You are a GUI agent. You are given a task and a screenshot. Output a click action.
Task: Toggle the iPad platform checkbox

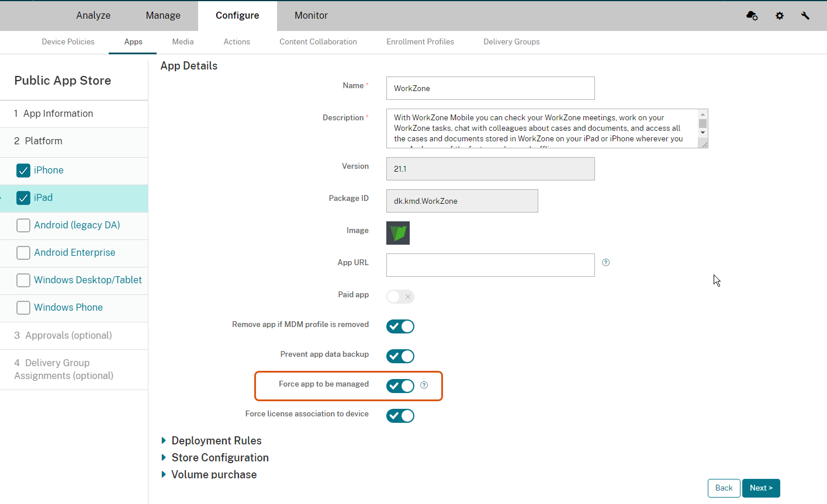click(x=23, y=198)
